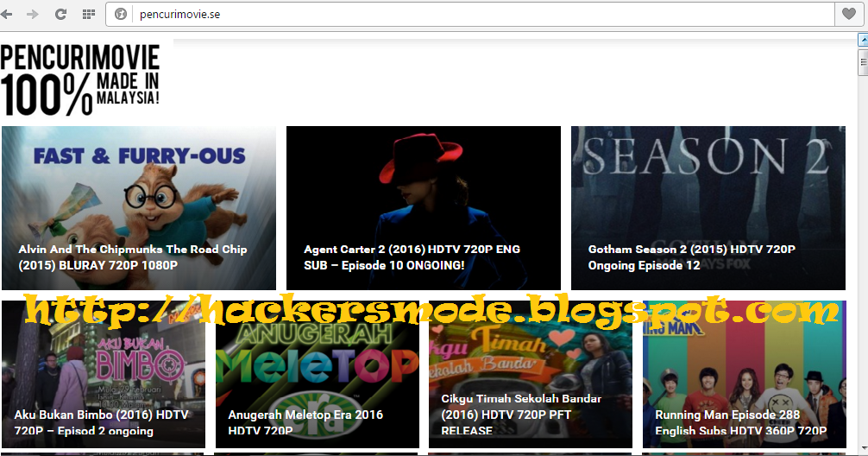Open Aku Bukan Bimbo 2016 post
This screenshot has height=456, width=868.
[101, 422]
